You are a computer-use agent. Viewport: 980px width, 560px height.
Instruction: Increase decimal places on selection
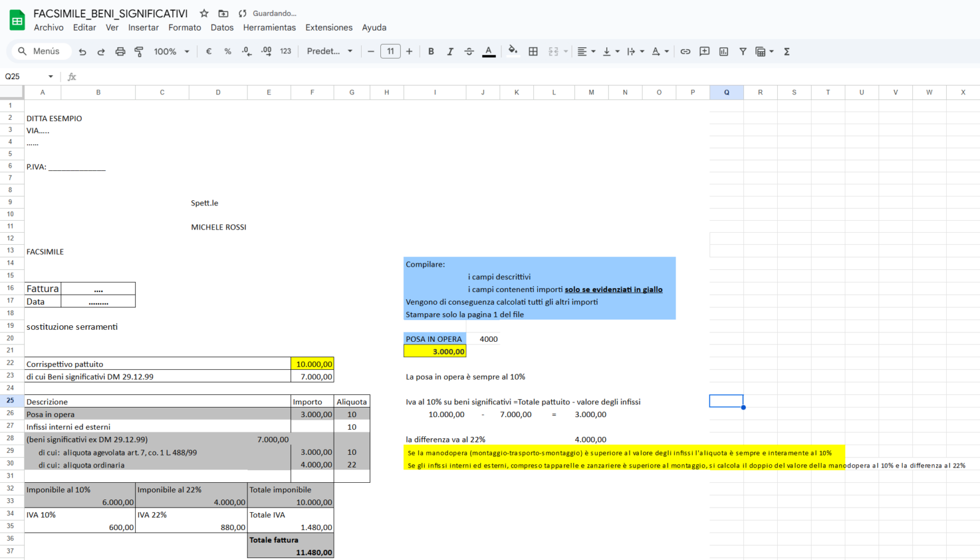(266, 51)
